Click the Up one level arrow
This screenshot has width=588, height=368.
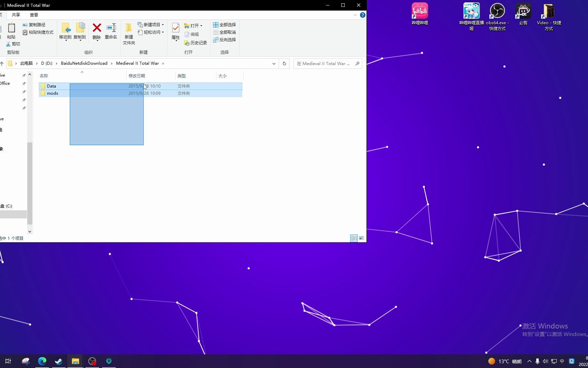(x=2, y=63)
